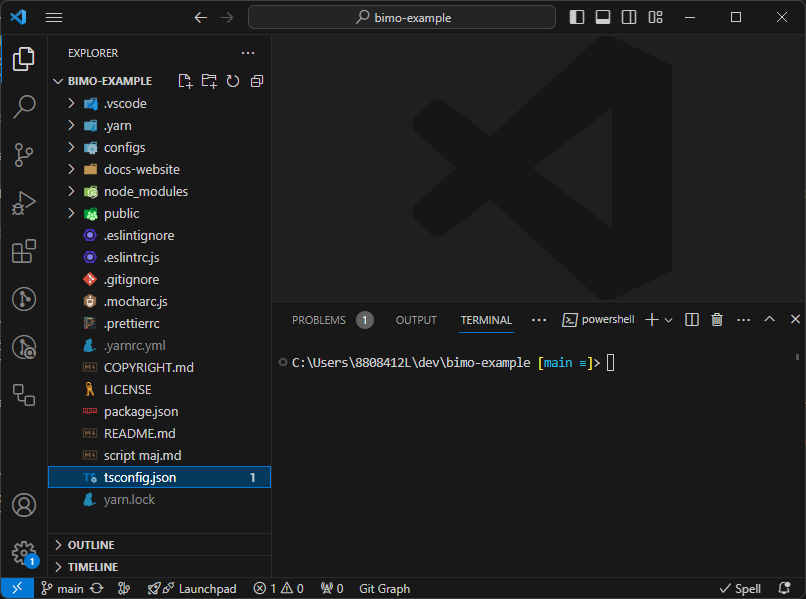Switch to the OUTPUT tab
806x599 pixels.
(416, 320)
